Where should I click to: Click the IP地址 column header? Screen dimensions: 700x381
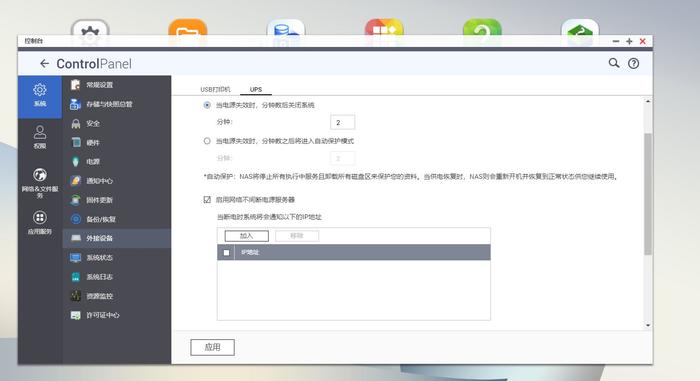[362, 252]
